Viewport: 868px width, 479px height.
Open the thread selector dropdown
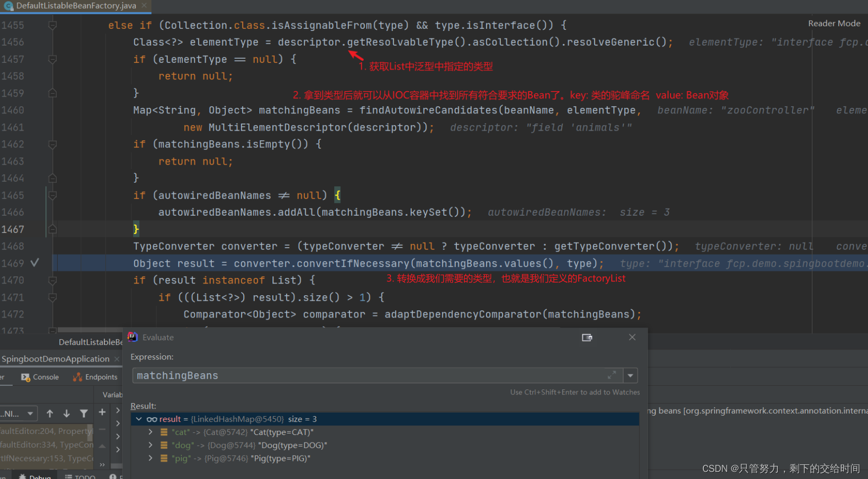[x=19, y=414]
